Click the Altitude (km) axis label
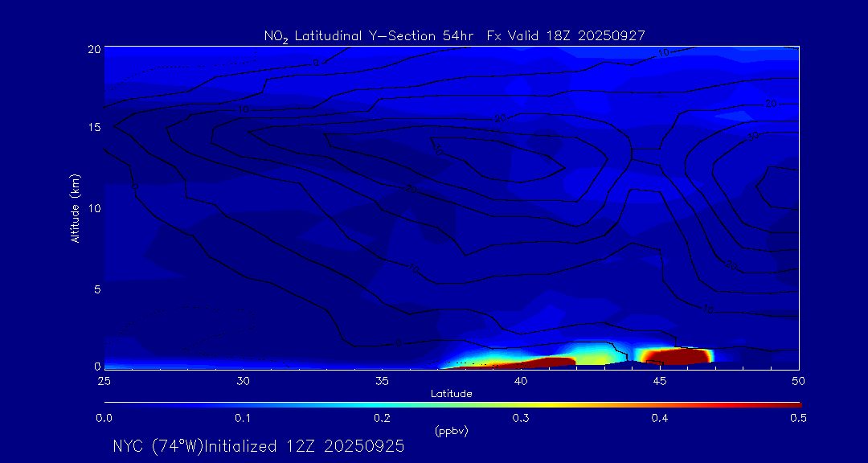The width and height of the screenshot is (868, 463). [76, 207]
